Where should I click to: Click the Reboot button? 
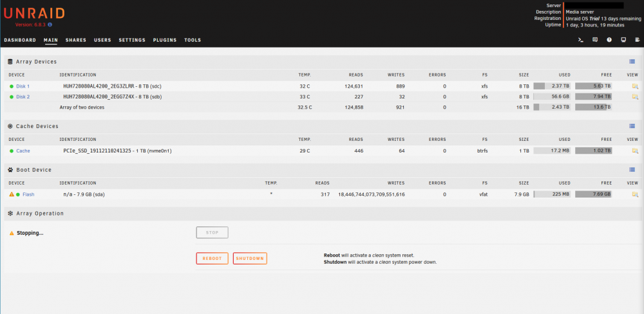click(x=213, y=259)
